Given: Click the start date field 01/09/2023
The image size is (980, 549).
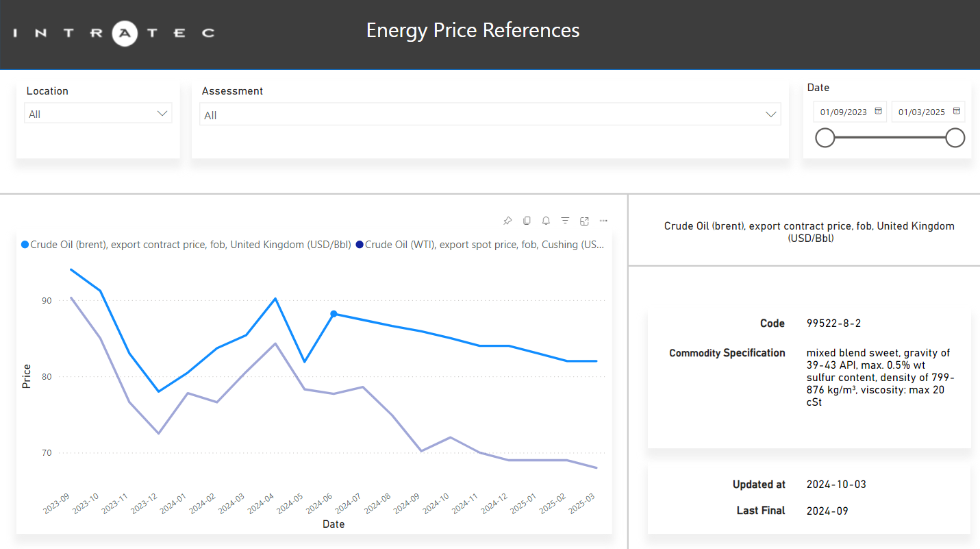Looking at the screenshot, I should point(843,112).
